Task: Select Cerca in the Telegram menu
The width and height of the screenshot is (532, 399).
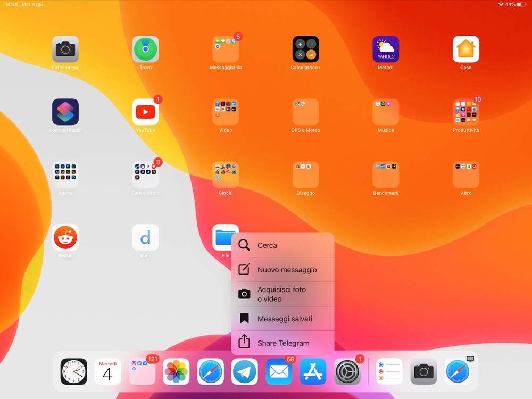Action: (x=282, y=245)
